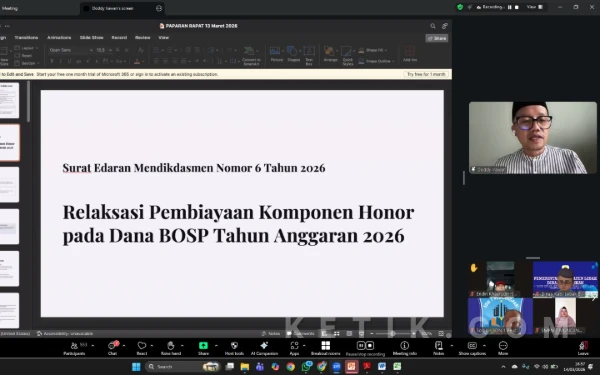Click Convert to SmartArt
Viewport: 600px width, 375px height.
(251, 55)
